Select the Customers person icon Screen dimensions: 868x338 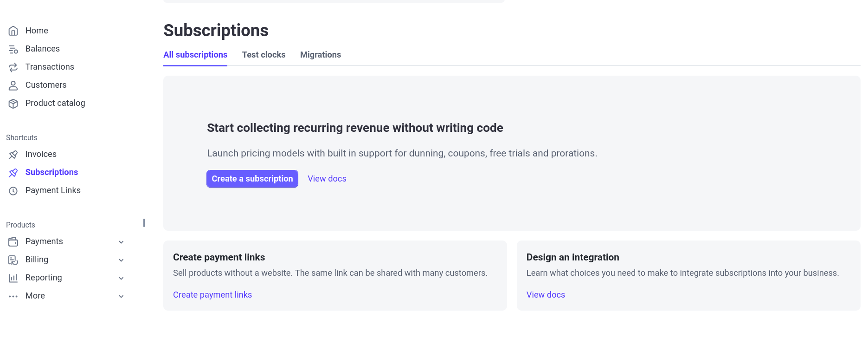(x=13, y=85)
